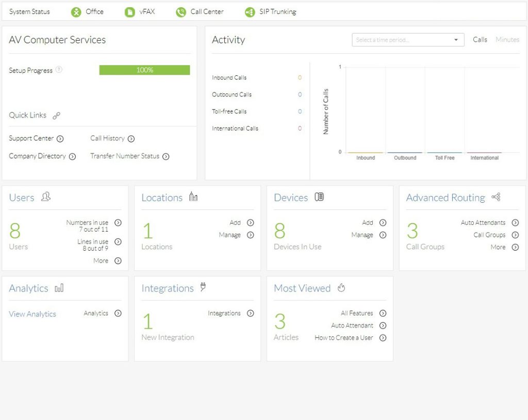Screen dimensions: 528x420
Task: Switch Activity view to Calls
Action: click(480, 40)
